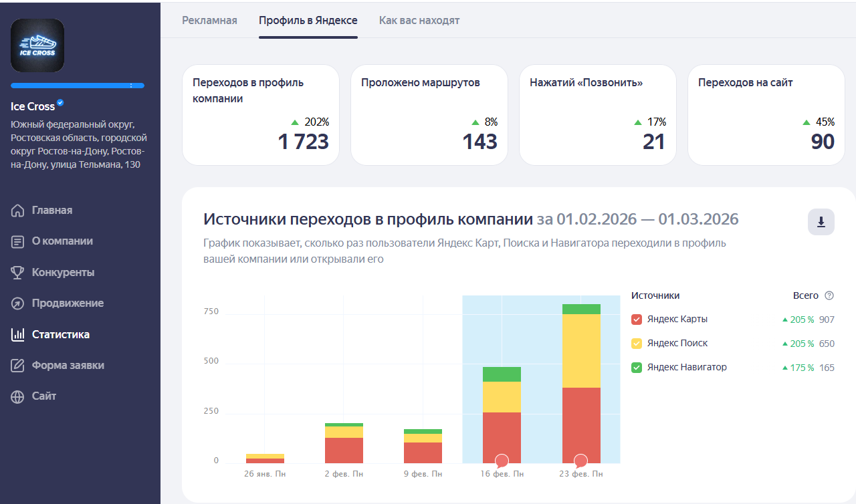The image size is (856, 504).
Task: Select the Профиль в Яндексе tab
Action: [308, 20]
